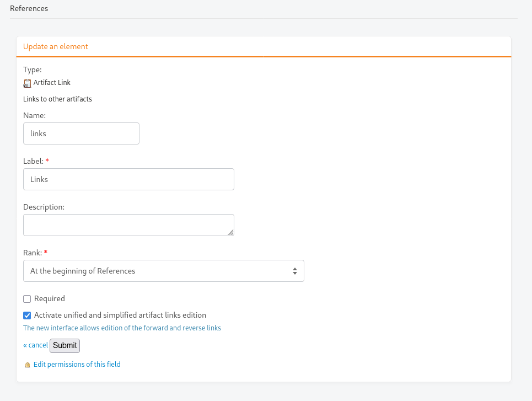
Task: Click the lock icon beside Edit permissions
Action: (x=28, y=365)
